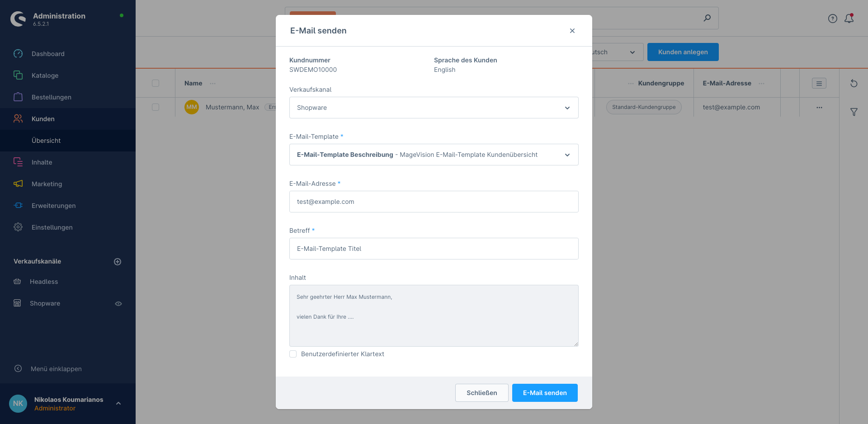Click the Shopware Administration logo

click(x=18, y=19)
